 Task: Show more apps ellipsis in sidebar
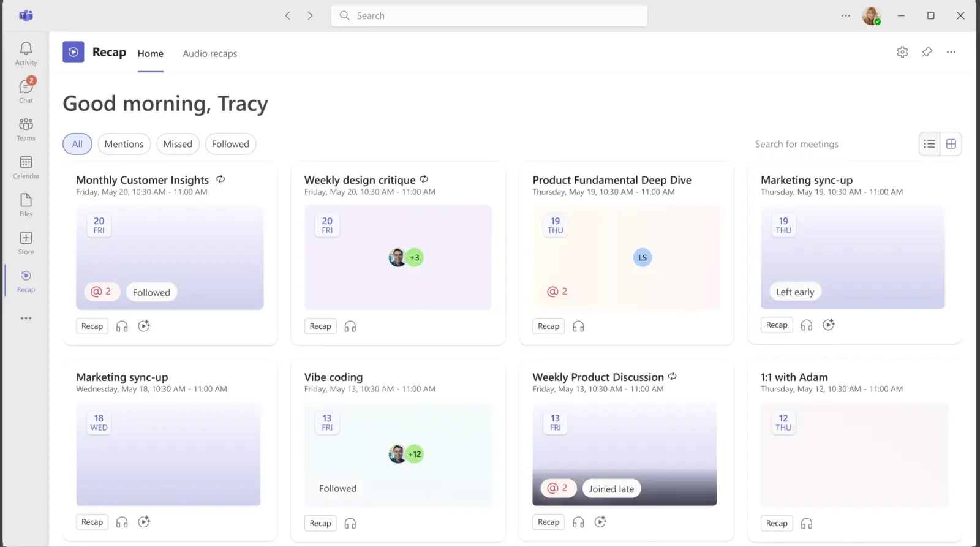[26, 318]
